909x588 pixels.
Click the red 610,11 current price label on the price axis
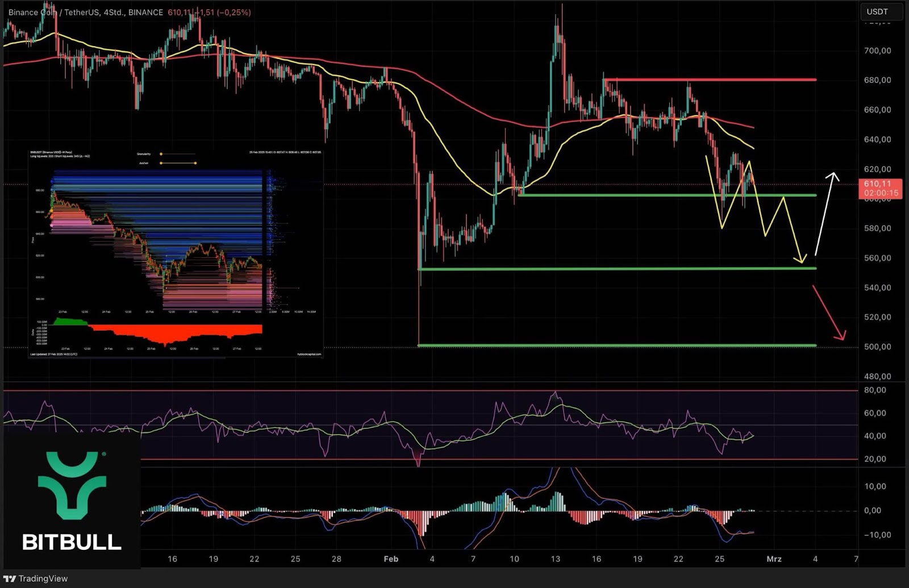[877, 184]
